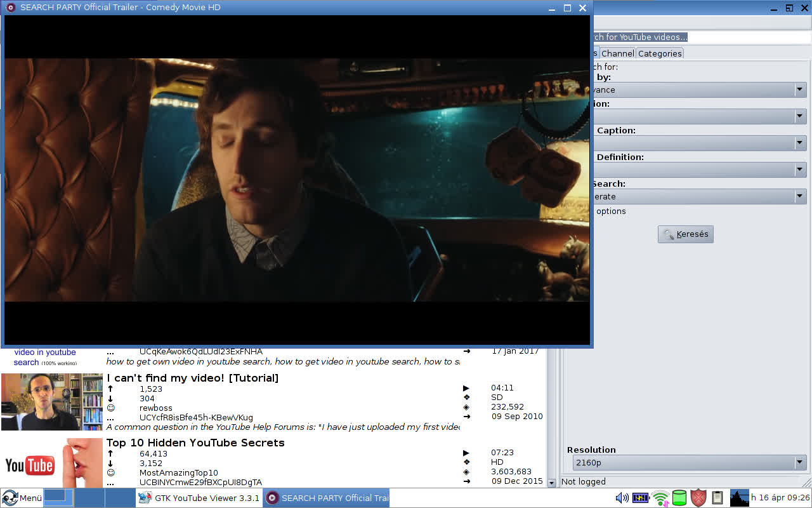Open green cylinder disk tray icon
This screenshot has width=812, height=508.
pos(679,498)
